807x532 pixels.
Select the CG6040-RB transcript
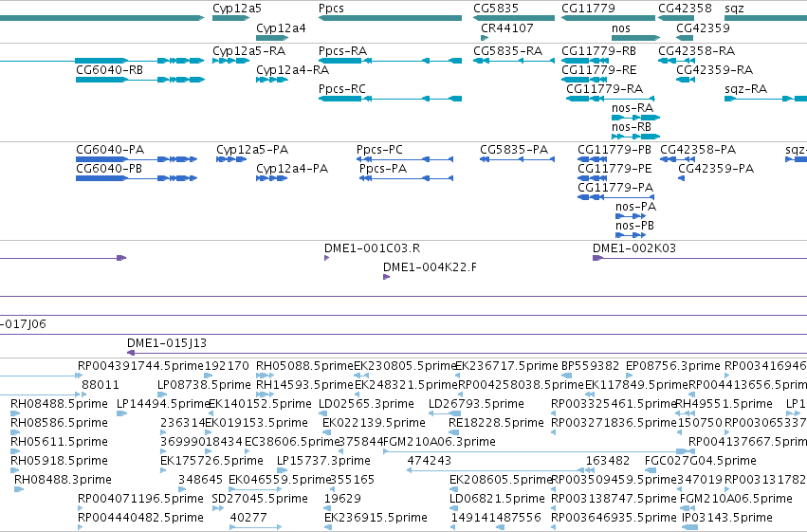coord(140,80)
